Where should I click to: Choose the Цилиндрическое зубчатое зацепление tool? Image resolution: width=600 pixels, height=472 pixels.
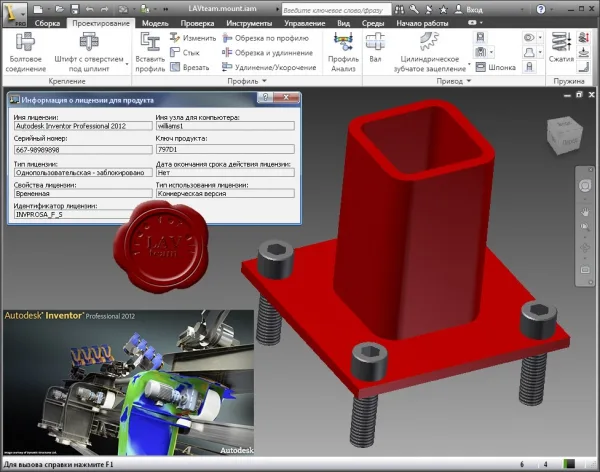click(430, 52)
